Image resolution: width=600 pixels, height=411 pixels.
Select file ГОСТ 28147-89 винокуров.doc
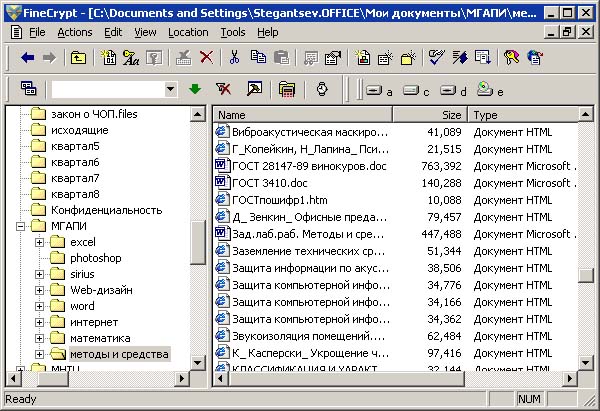[309, 166]
